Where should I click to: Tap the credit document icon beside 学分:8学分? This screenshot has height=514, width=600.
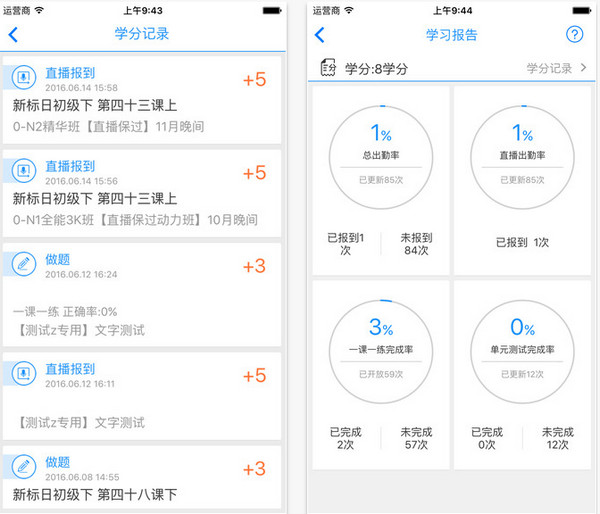pyautogui.click(x=328, y=68)
